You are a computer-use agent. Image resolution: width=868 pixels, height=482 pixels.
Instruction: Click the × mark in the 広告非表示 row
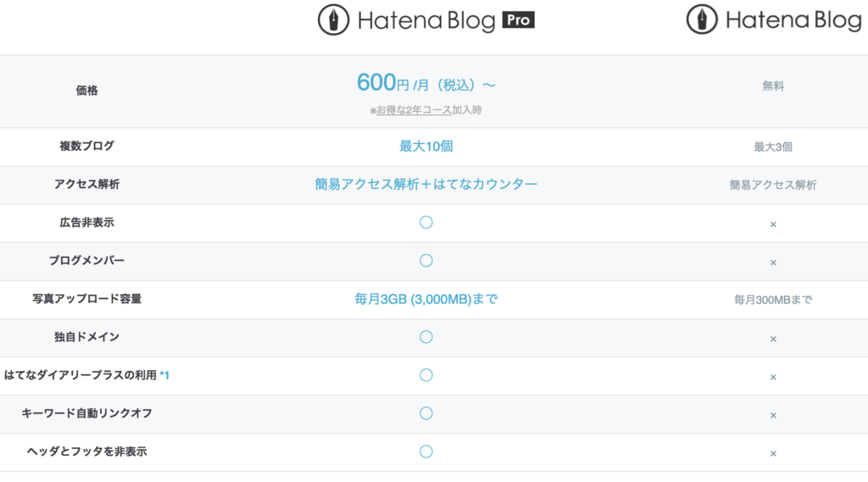[773, 224]
